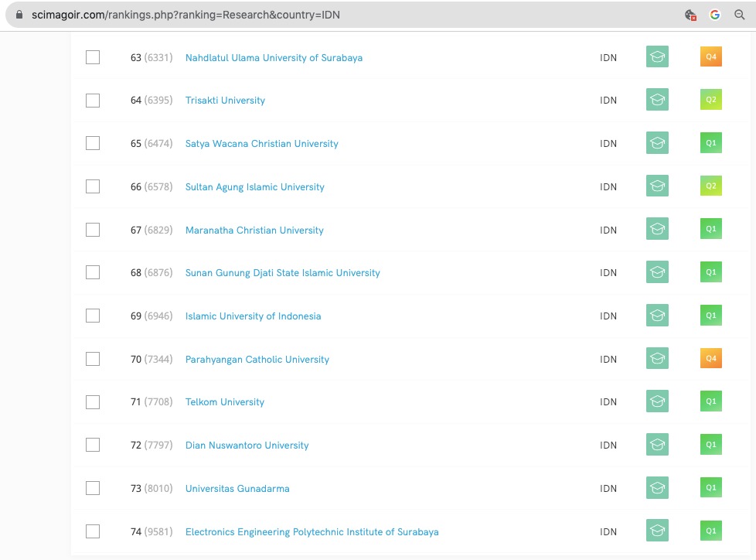Image resolution: width=756 pixels, height=560 pixels.
Task: Click rank 66 (6578) text
Action: 152,187
